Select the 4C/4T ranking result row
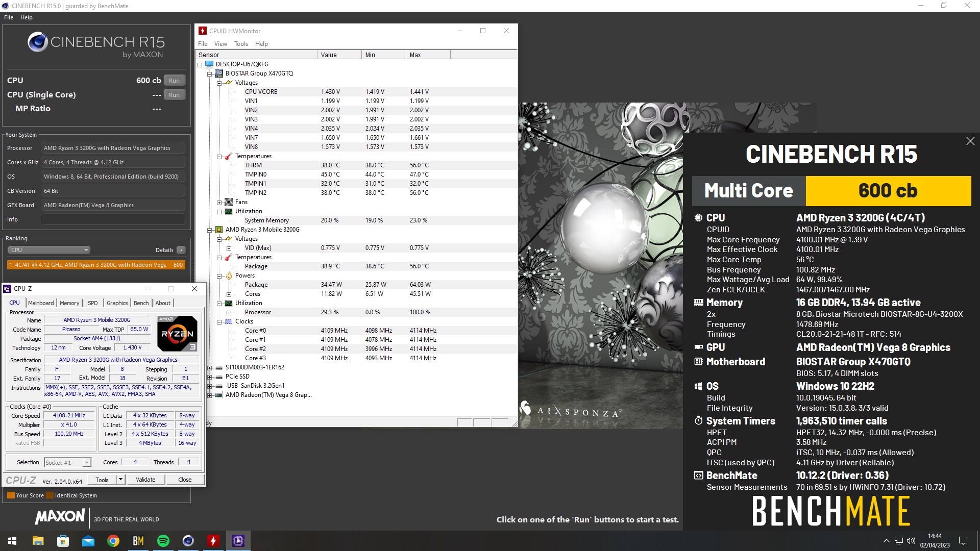 coord(96,265)
